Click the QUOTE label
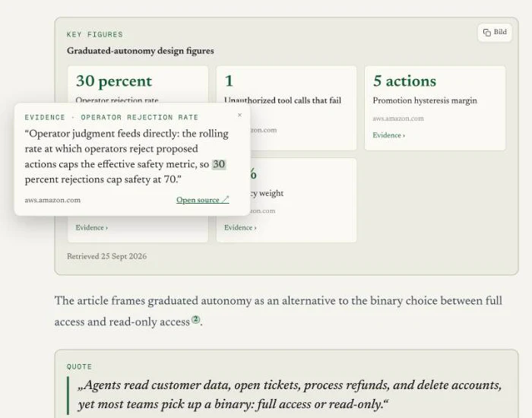 tap(79, 366)
